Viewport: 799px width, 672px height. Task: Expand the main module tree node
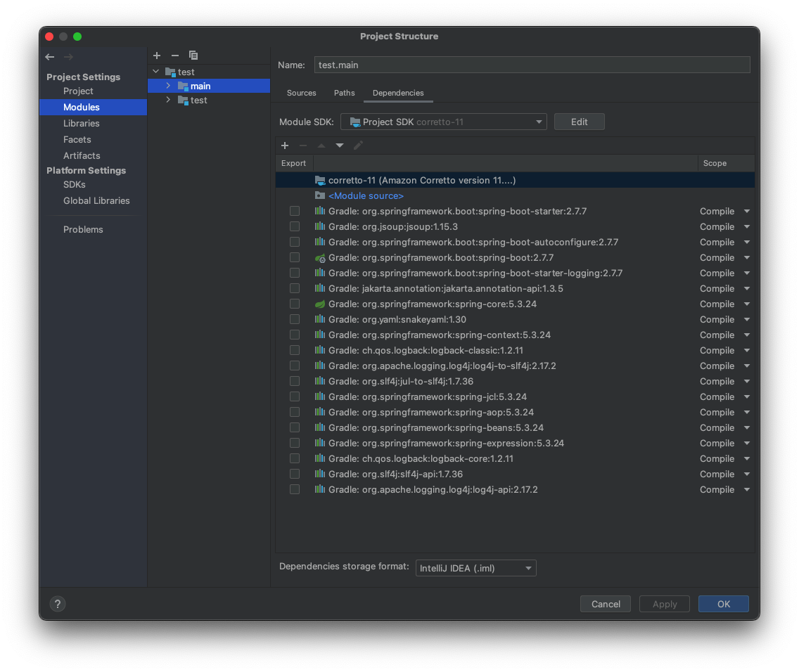[x=168, y=86]
